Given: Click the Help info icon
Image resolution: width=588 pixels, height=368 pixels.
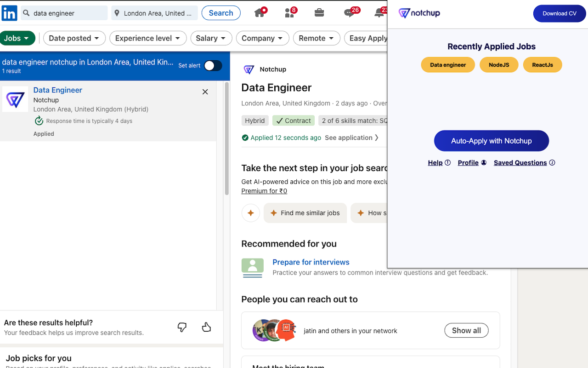Looking at the screenshot, I should click(448, 163).
